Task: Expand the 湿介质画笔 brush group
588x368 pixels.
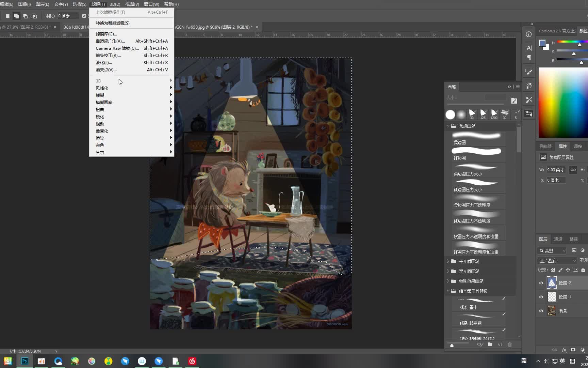Action: click(448, 271)
